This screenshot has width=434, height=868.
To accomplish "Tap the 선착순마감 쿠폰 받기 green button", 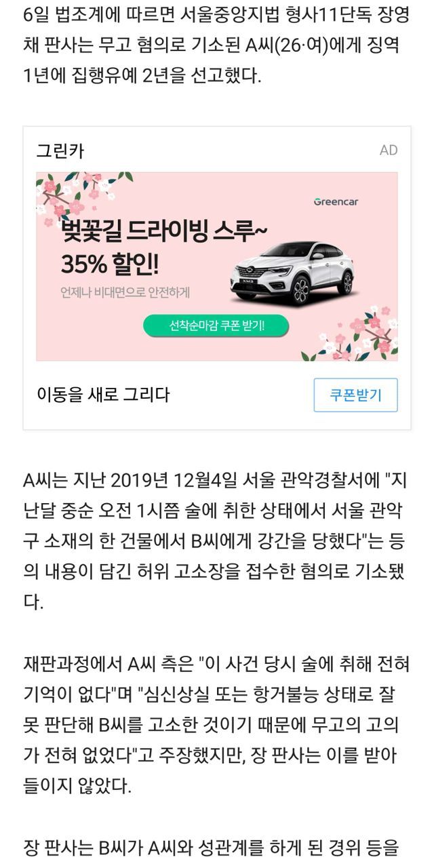I will tap(216, 325).
